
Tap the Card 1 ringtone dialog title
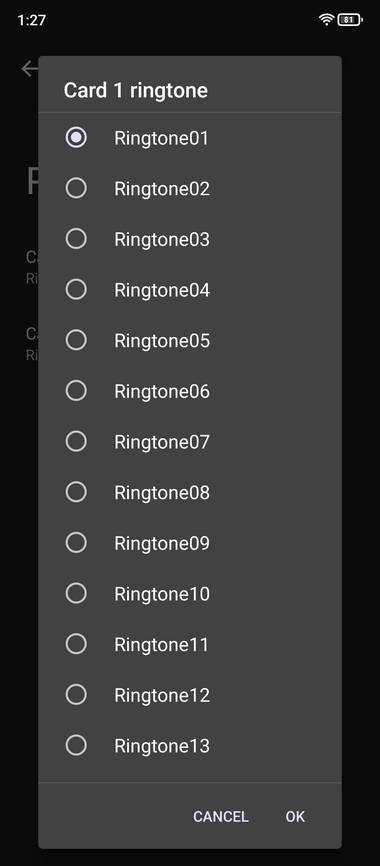(x=136, y=90)
